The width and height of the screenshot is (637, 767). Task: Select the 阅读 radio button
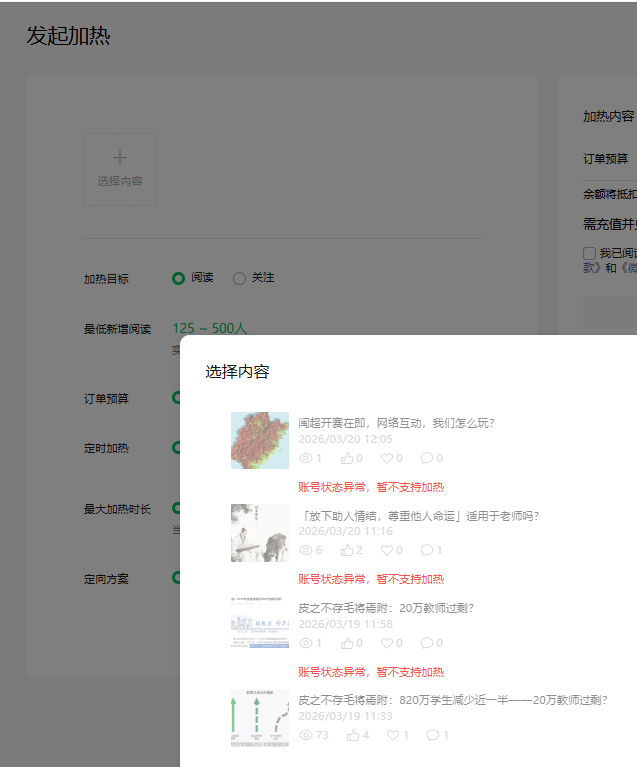[x=179, y=278]
